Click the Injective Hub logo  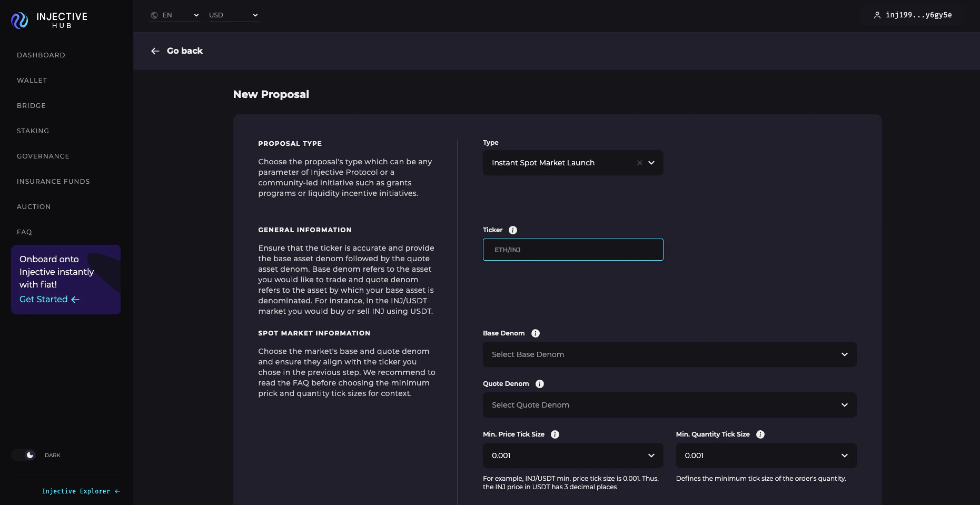click(x=49, y=20)
